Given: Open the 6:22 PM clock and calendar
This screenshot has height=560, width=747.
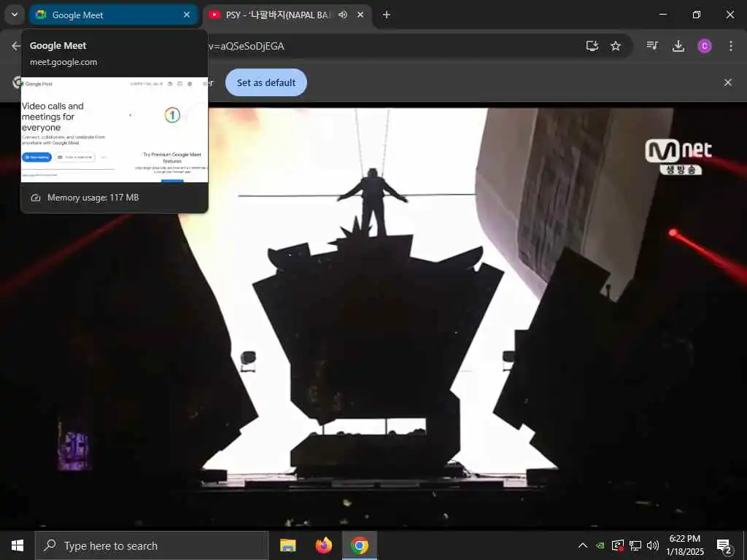Looking at the screenshot, I should 685,545.
